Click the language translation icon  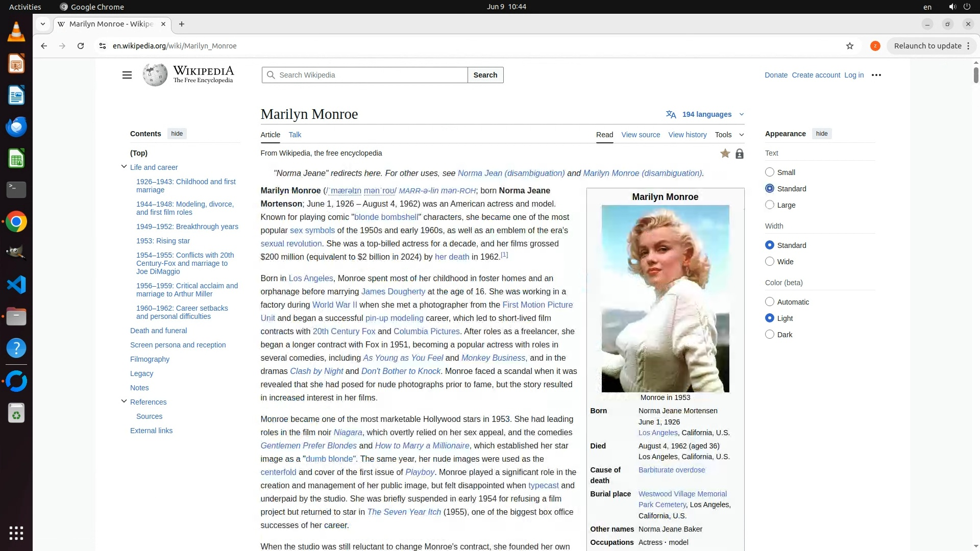(671, 114)
